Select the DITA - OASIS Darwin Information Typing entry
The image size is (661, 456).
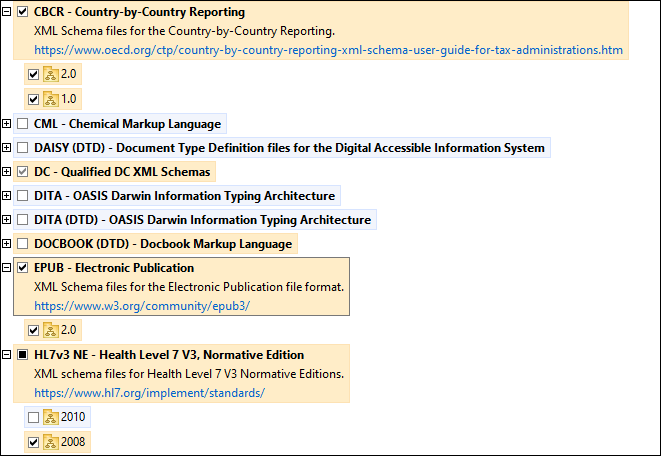184,196
